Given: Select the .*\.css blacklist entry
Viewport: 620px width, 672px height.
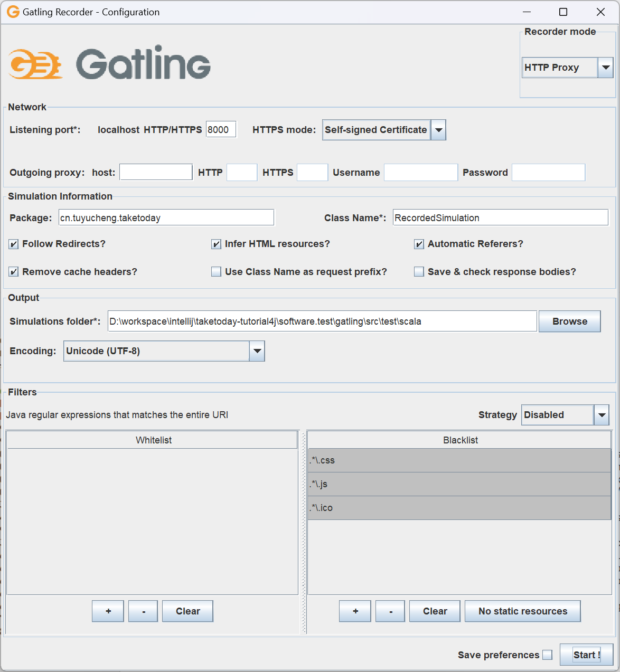Looking at the screenshot, I should pos(459,460).
